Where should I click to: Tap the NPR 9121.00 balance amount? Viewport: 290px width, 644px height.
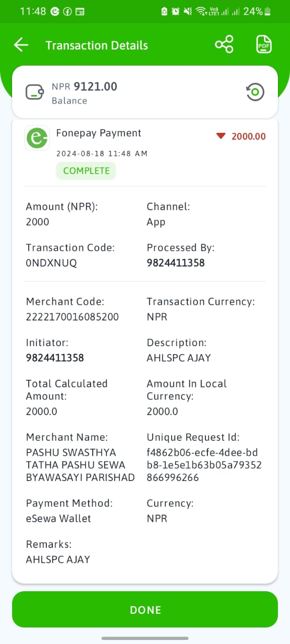click(85, 87)
